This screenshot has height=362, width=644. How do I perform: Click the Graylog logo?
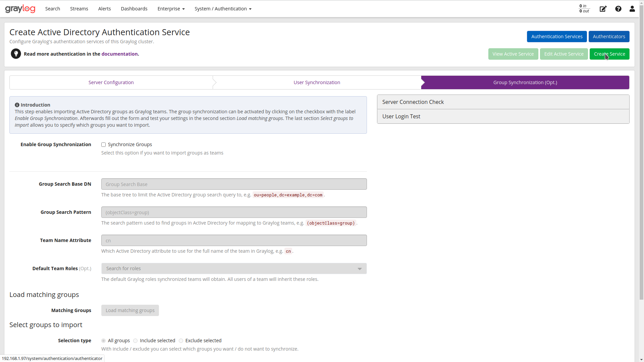(x=20, y=9)
